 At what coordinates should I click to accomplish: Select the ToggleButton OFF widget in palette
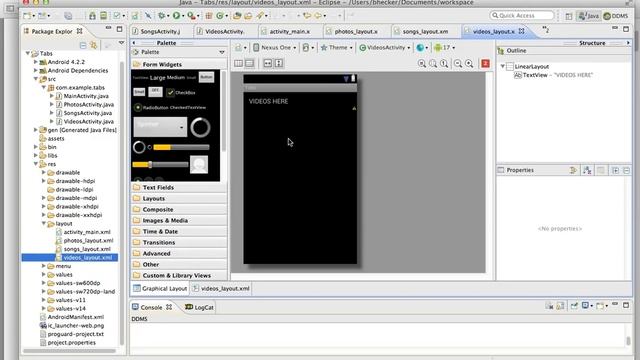pyautogui.click(x=155, y=91)
